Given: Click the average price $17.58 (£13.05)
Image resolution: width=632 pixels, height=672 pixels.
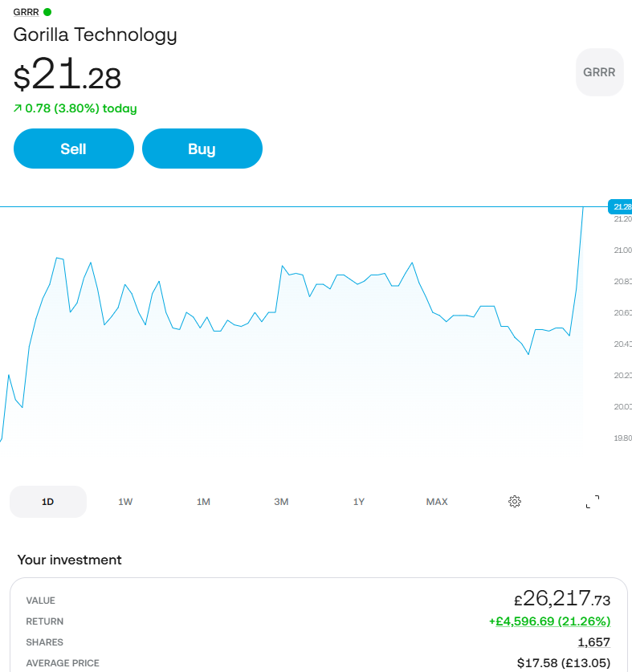Looking at the screenshot, I should (x=564, y=663).
